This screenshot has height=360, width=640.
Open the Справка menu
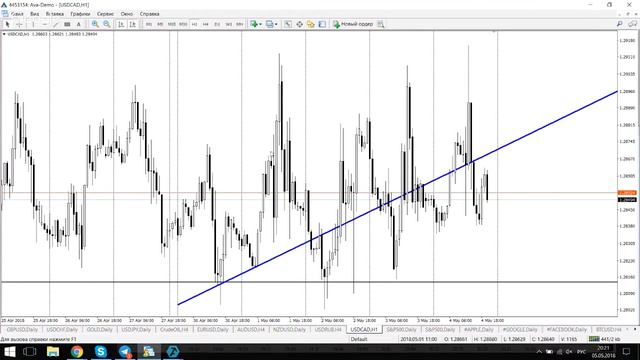[x=149, y=14]
